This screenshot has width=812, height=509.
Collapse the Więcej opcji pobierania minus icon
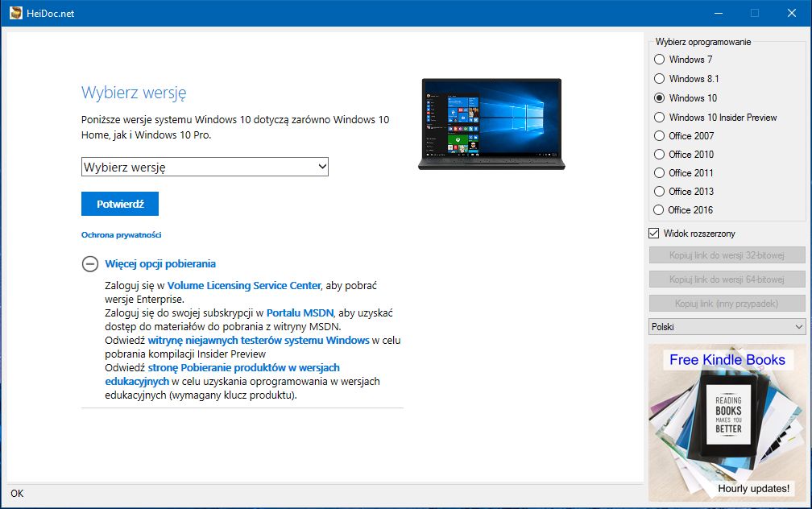point(90,264)
